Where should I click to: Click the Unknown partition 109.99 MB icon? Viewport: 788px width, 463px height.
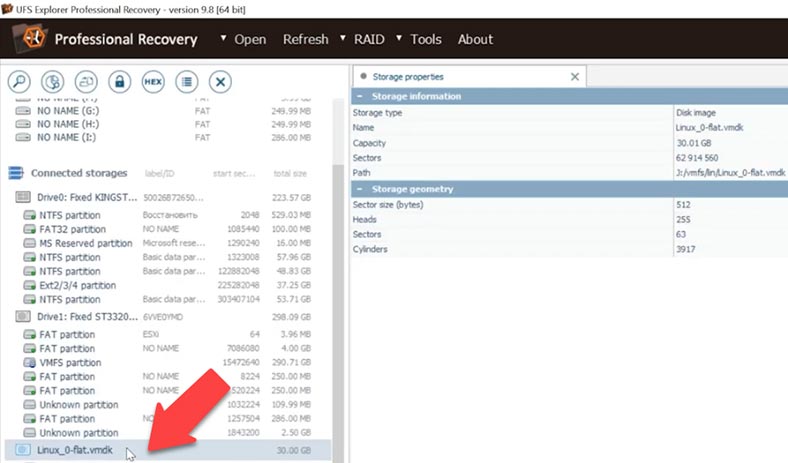tap(30, 405)
